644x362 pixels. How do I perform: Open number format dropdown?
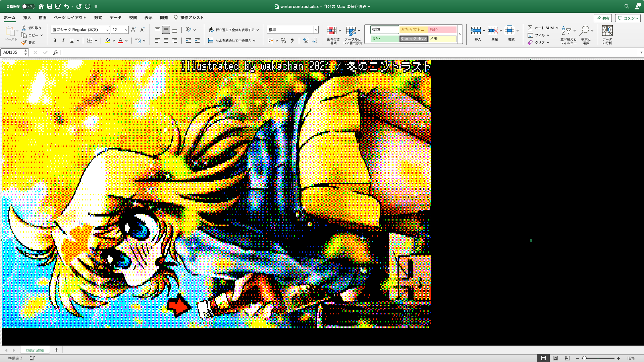click(x=316, y=30)
